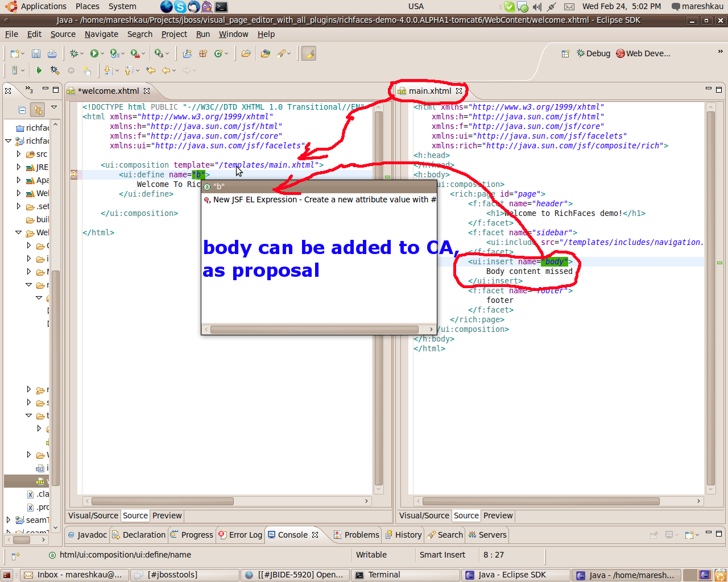
Task: Click the mail envelope tray icon
Action: (x=569, y=7)
